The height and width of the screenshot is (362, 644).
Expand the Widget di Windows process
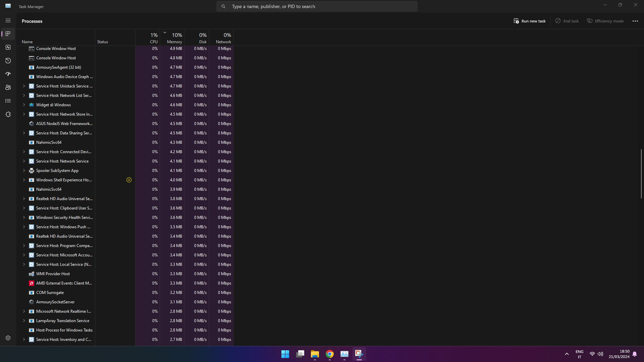coord(24,105)
